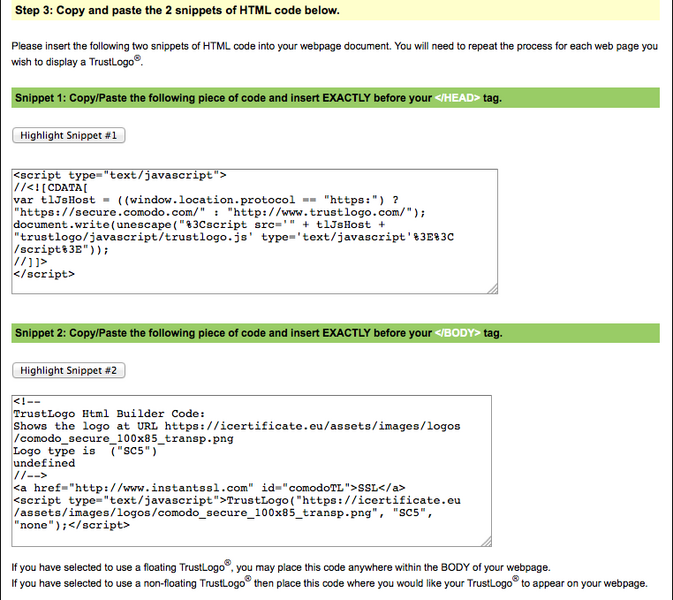Viewport: 673px width, 600px height.
Task: Click the </BODY> tag label in Snippet 2 header
Action: click(457, 333)
